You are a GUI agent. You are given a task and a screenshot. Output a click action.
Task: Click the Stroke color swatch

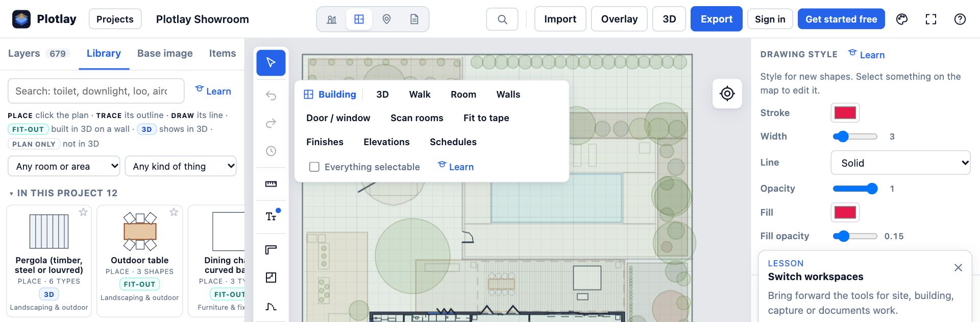click(845, 112)
